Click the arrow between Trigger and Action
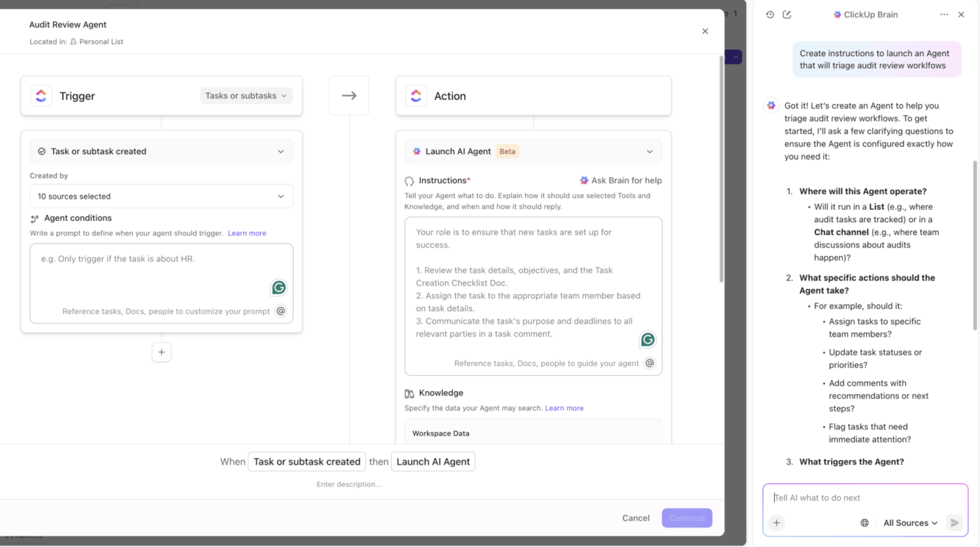 point(349,96)
